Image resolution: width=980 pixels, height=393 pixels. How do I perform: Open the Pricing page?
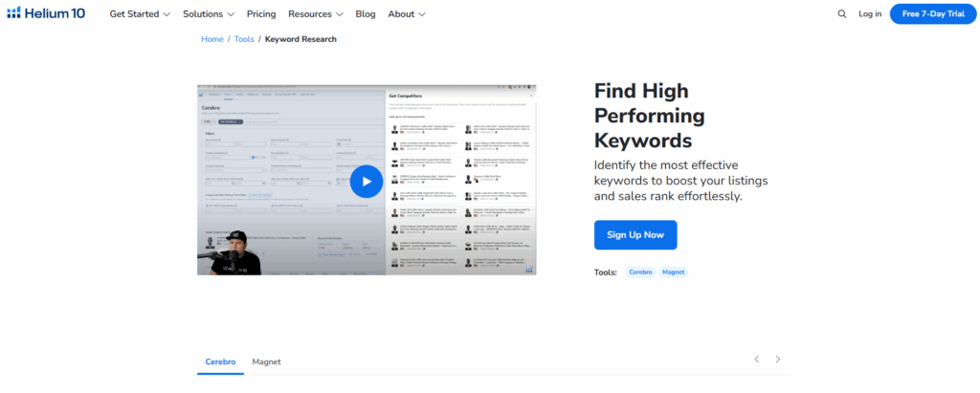(261, 13)
